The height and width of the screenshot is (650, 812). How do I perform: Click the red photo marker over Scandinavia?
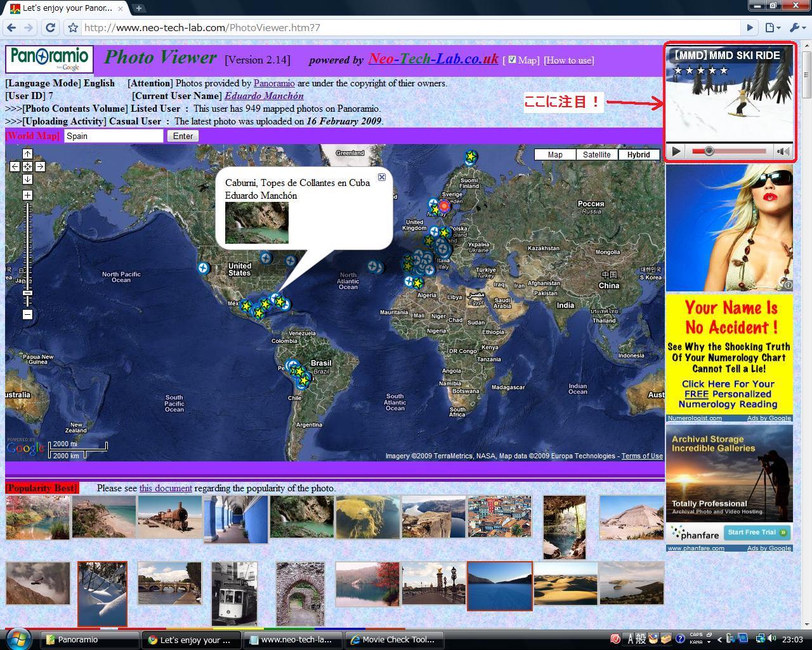pos(444,206)
